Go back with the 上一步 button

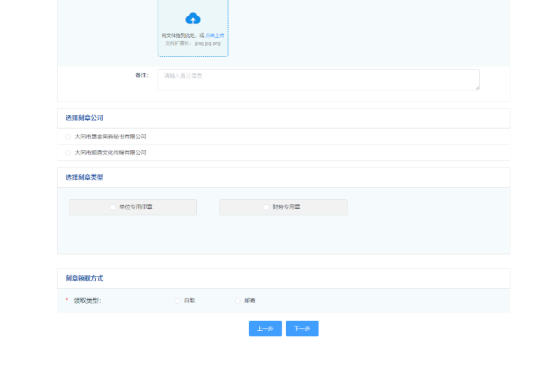click(x=265, y=329)
